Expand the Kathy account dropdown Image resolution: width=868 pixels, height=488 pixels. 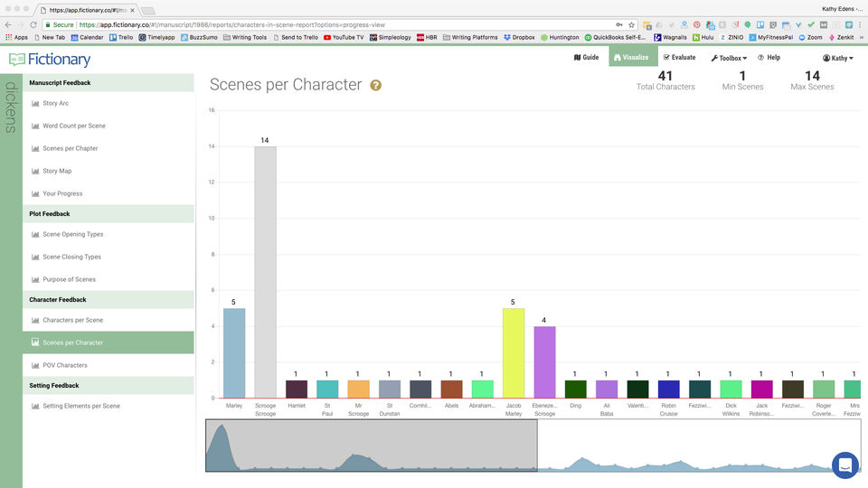[x=837, y=58]
